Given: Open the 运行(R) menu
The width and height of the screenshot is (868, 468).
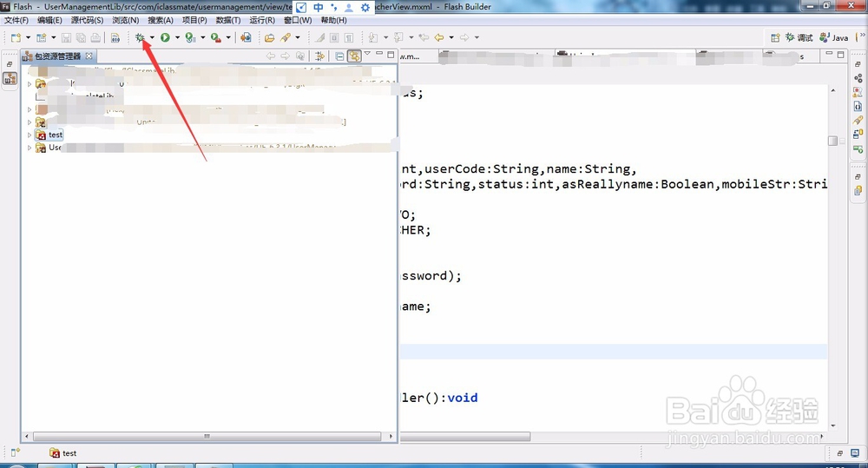Looking at the screenshot, I should pyautogui.click(x=262, y=20).
